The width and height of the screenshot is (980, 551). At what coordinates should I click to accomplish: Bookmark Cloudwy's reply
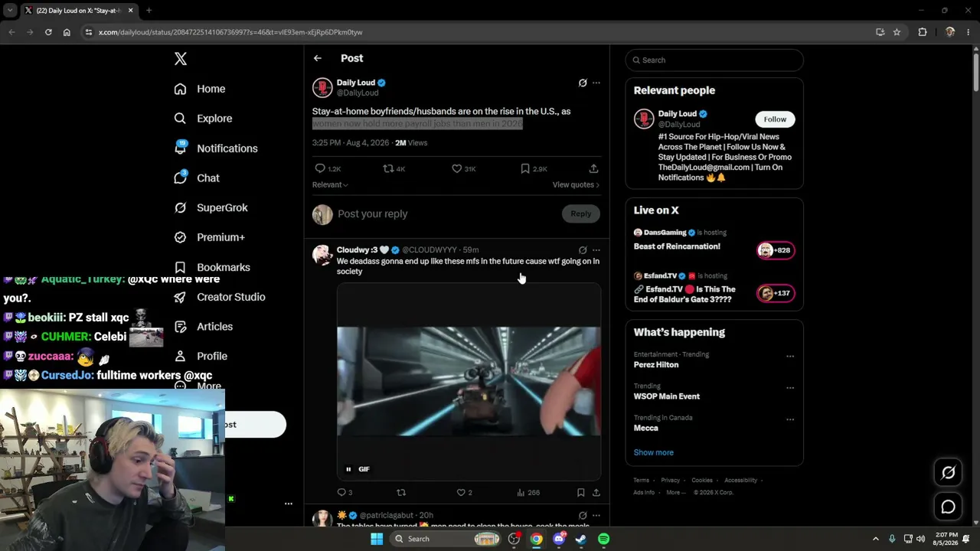tap(581, 492)
